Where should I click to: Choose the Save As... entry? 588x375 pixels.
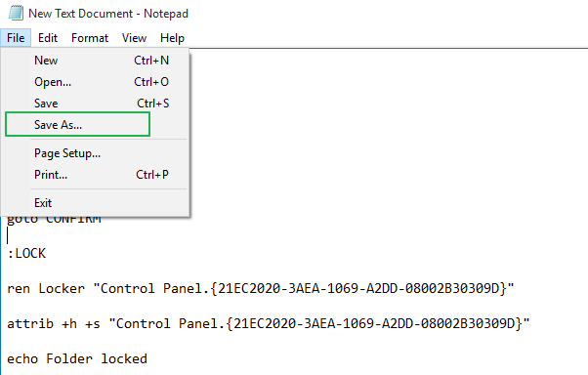click(77, 124)
